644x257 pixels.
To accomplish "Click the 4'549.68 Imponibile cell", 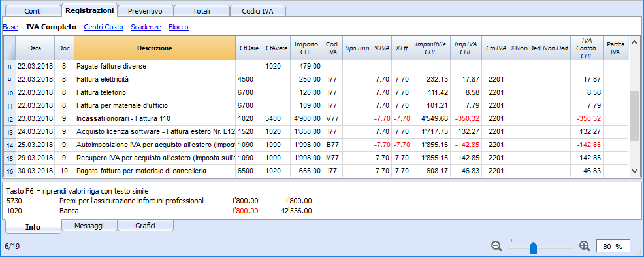I will pos(431,119).
